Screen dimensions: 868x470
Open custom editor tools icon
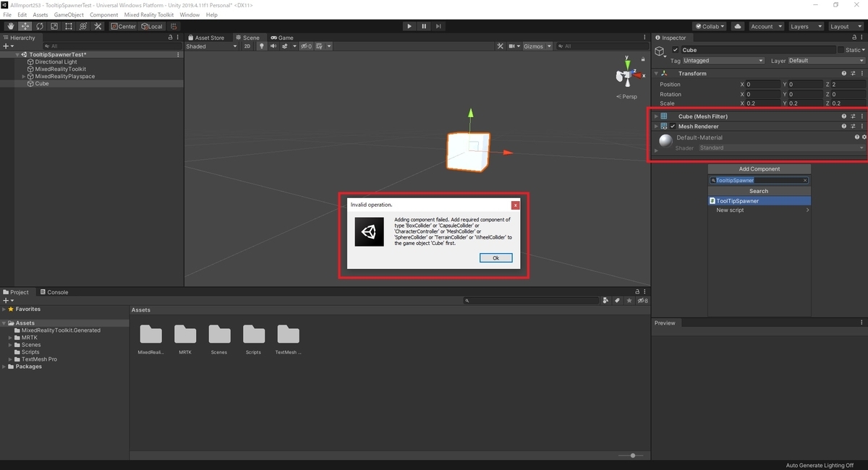pos(97,26)
